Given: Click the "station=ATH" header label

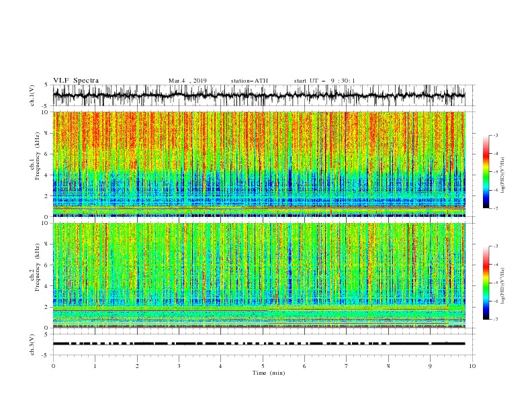Looking at the screenshot, I should pyautogui.click(x=249, y=81).
